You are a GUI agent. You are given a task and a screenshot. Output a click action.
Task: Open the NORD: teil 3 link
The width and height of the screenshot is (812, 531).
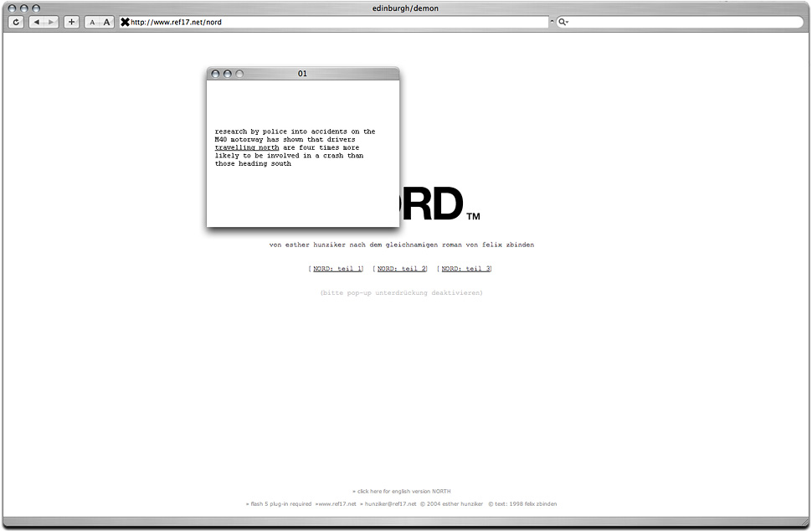(465, 269)
